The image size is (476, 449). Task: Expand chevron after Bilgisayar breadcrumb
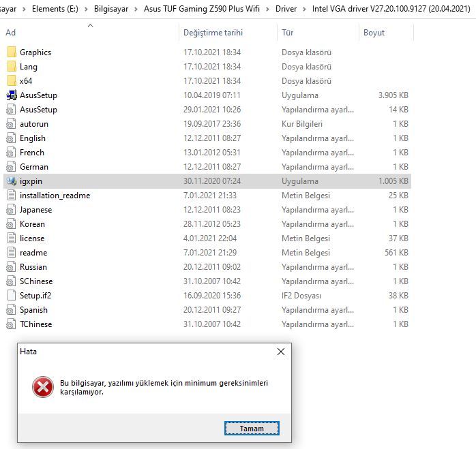coord(136,9)
